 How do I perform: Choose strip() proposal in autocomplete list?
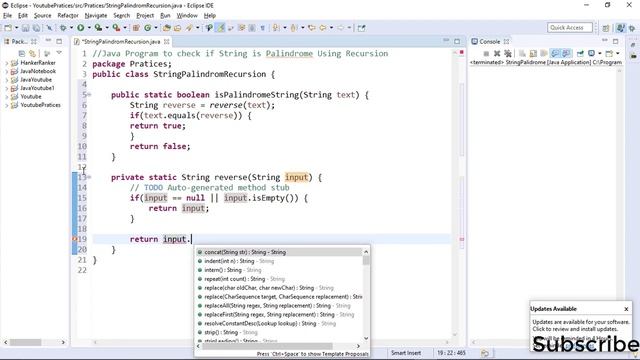pyautogui.click(x=279, y=333)
